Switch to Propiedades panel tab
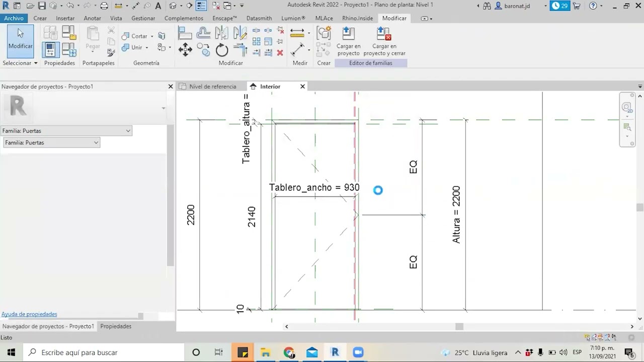Image resolution: width=644 pixels, height=362 pixels. point(116,326)
